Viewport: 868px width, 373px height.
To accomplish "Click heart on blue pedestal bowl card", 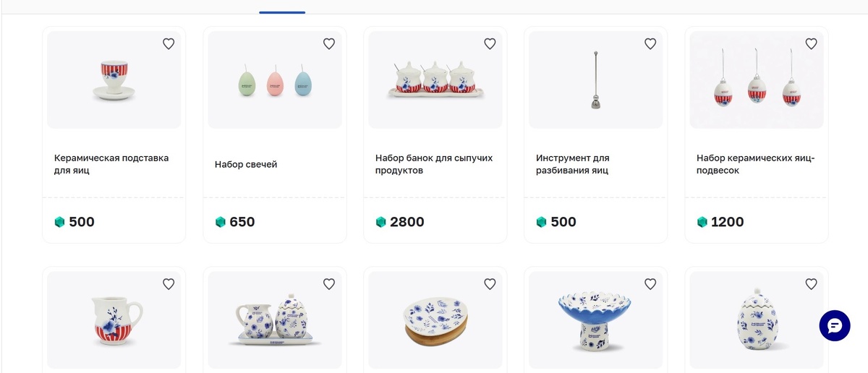I will point(650,284).
